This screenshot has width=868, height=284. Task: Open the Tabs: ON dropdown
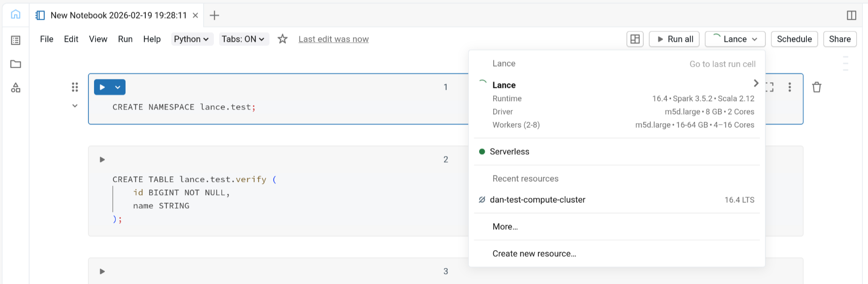coord(243,39)
